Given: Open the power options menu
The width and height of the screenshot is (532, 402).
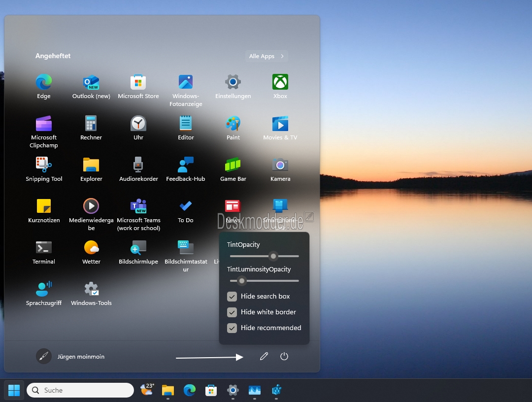Looking at the screenshot, I should pyautogui.click(x=284, y=356).
